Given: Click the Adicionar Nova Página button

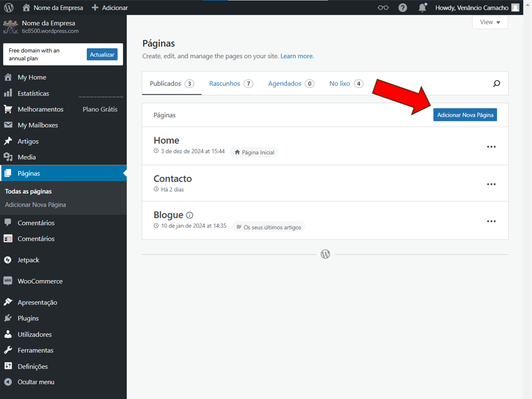Looking at the screenshot, I should click(x=465, y=115).
